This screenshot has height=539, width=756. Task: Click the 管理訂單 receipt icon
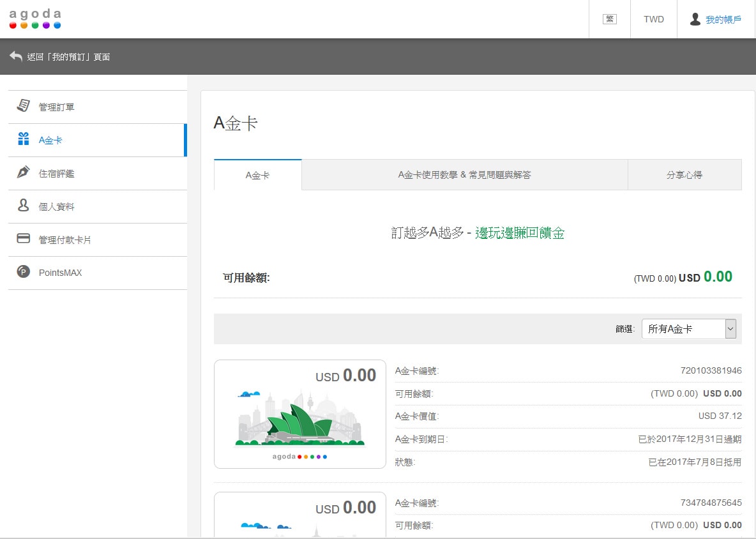point(23,105)
